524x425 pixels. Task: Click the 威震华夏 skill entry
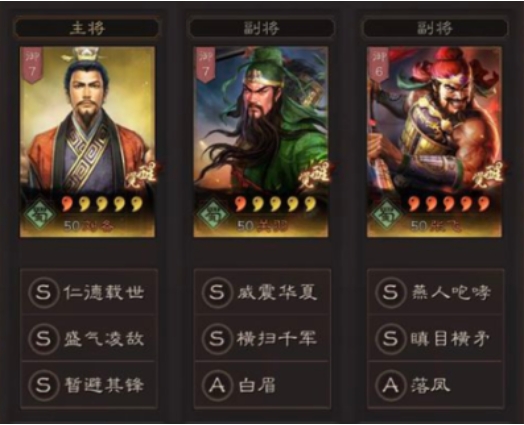click(x=262, y=292)
